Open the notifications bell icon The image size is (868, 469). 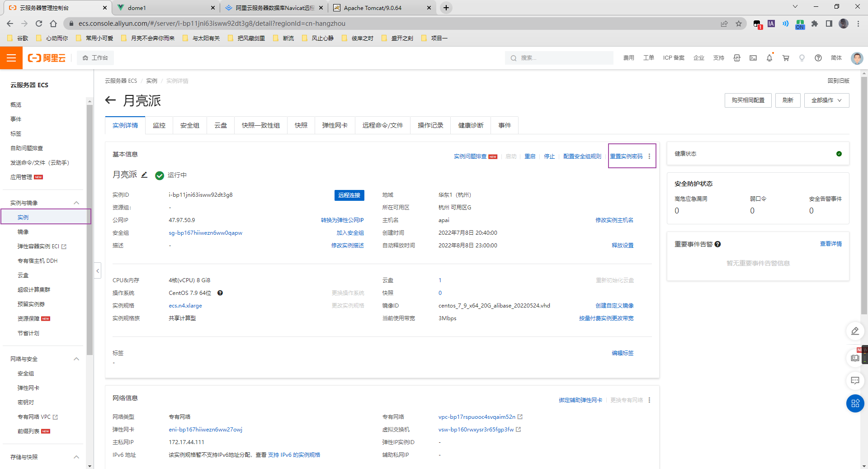coord(769,58)
